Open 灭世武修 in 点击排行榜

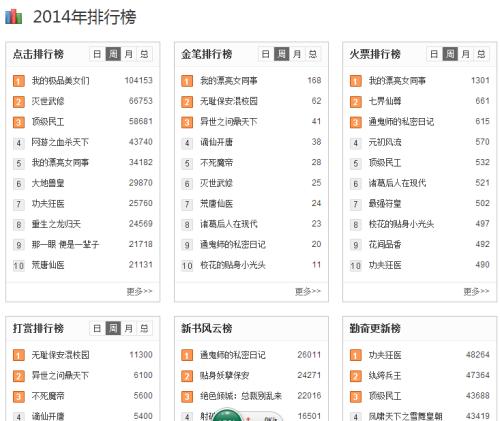(x=48, y=101)
